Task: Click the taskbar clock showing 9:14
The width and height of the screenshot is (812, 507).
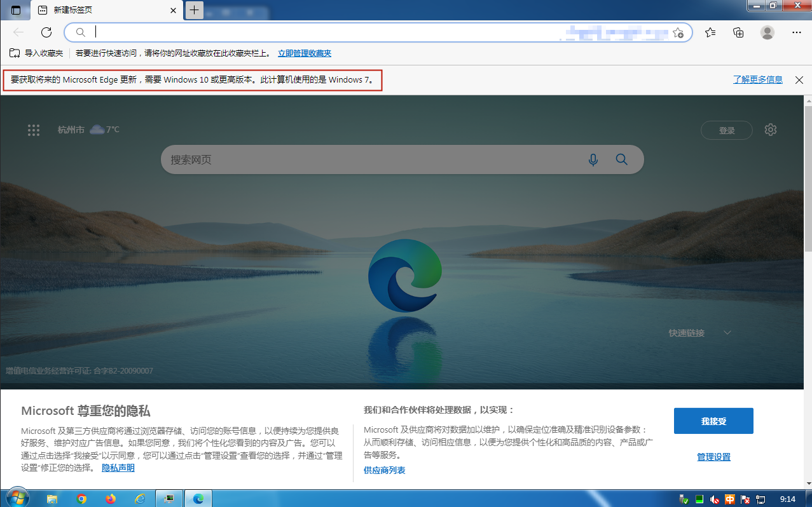Action: point(788,499)
